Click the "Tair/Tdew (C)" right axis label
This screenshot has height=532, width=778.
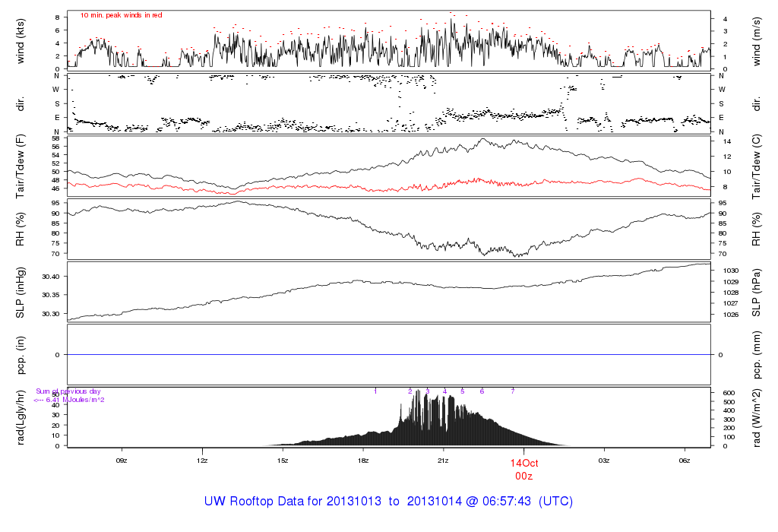(757, 167)
